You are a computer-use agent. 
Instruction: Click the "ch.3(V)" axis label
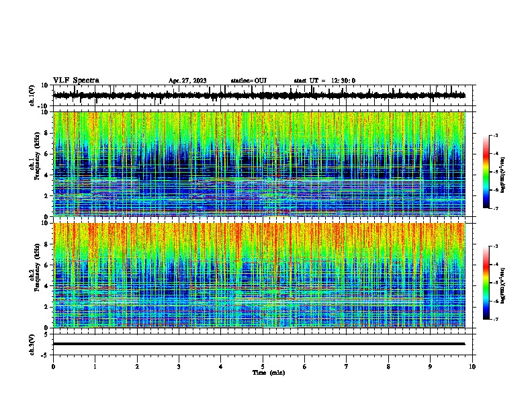pos(32,345)
